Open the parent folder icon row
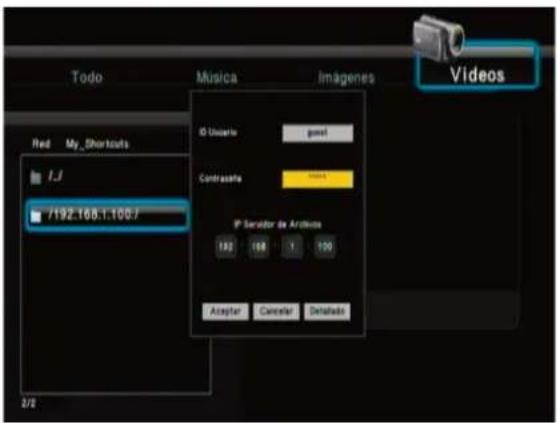 pos(36,177)
